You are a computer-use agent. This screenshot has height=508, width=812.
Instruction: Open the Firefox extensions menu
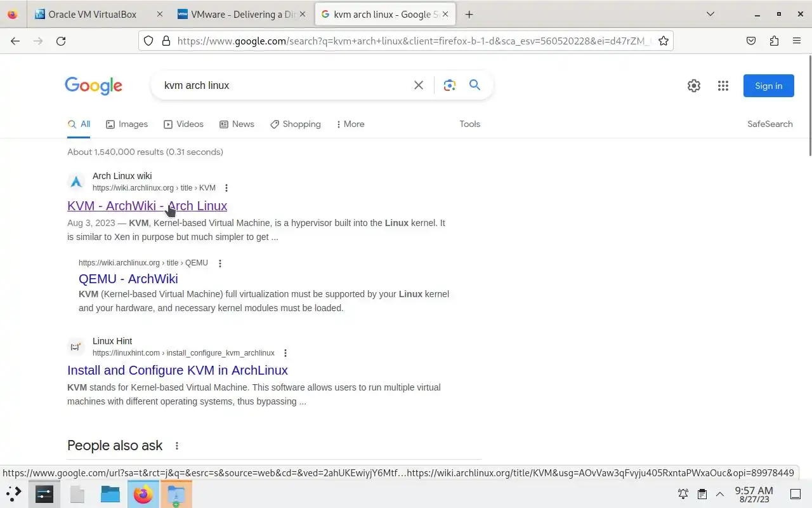(774, 41)
